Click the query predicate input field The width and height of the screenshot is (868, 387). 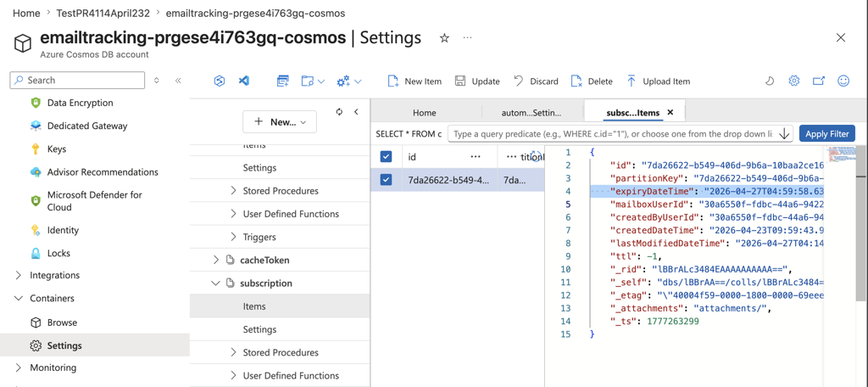612,133
